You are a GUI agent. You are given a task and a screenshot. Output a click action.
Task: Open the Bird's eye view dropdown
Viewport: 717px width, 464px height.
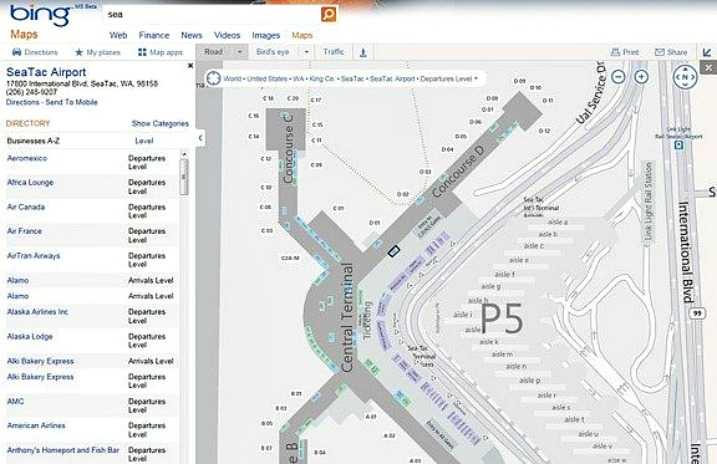coord(307,52)
